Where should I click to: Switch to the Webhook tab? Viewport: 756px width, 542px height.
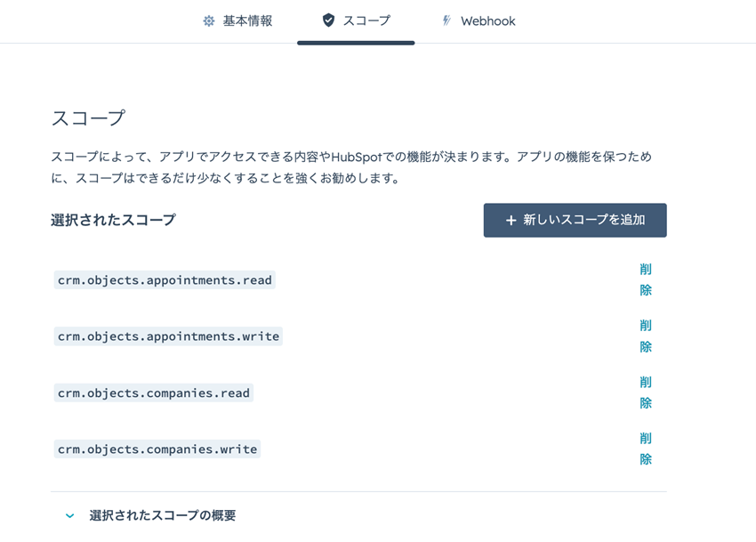479,20
